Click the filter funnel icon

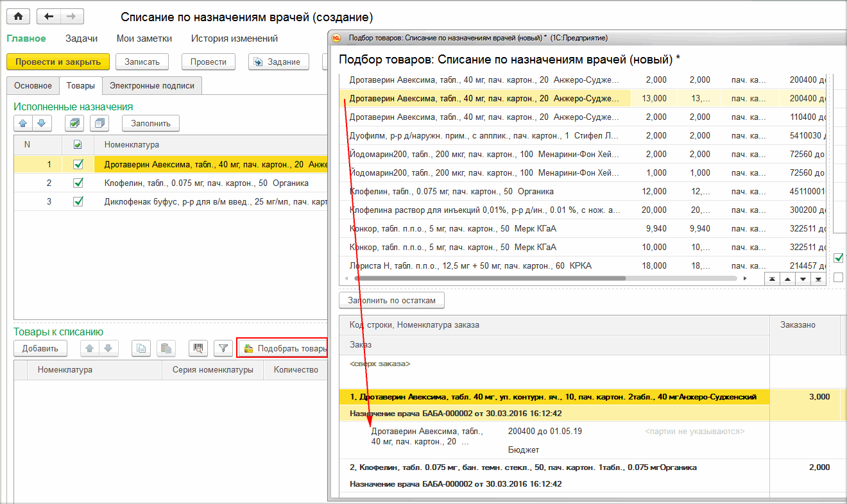click(x=223, y=348)
